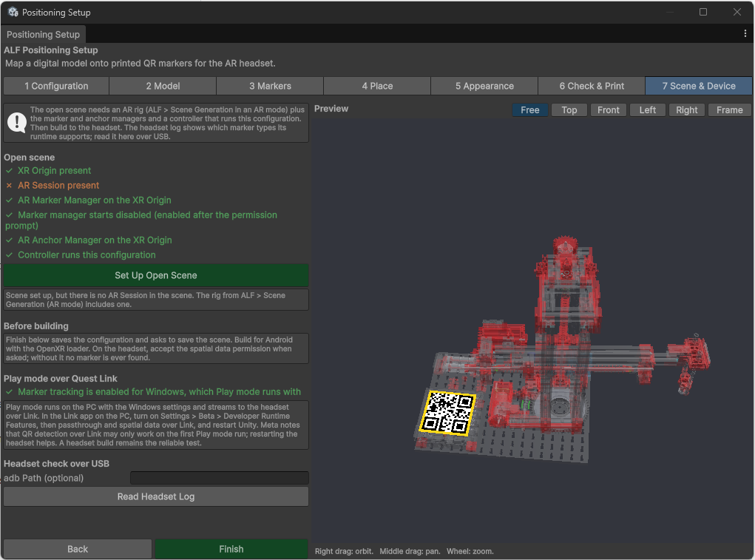Viewport: 755px width, 560px height.
Task: Click 'Headset check over USB' heading
Action: pos(57,464)
